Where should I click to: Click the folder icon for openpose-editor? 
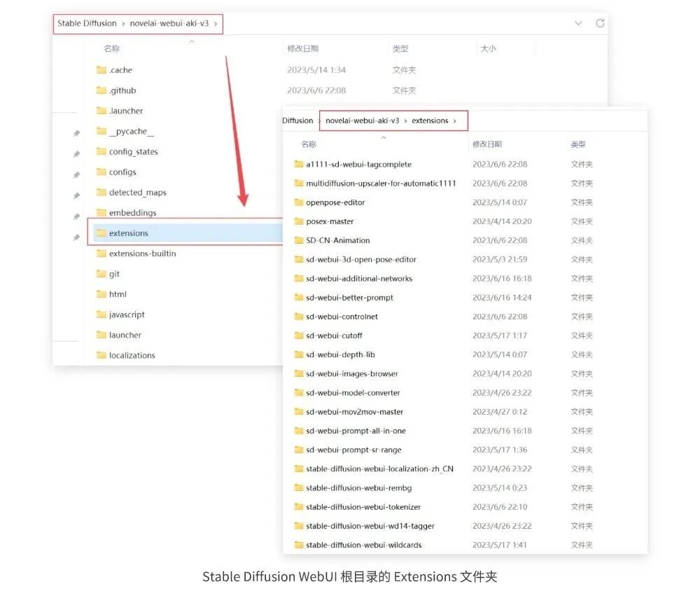coord(299,202)
